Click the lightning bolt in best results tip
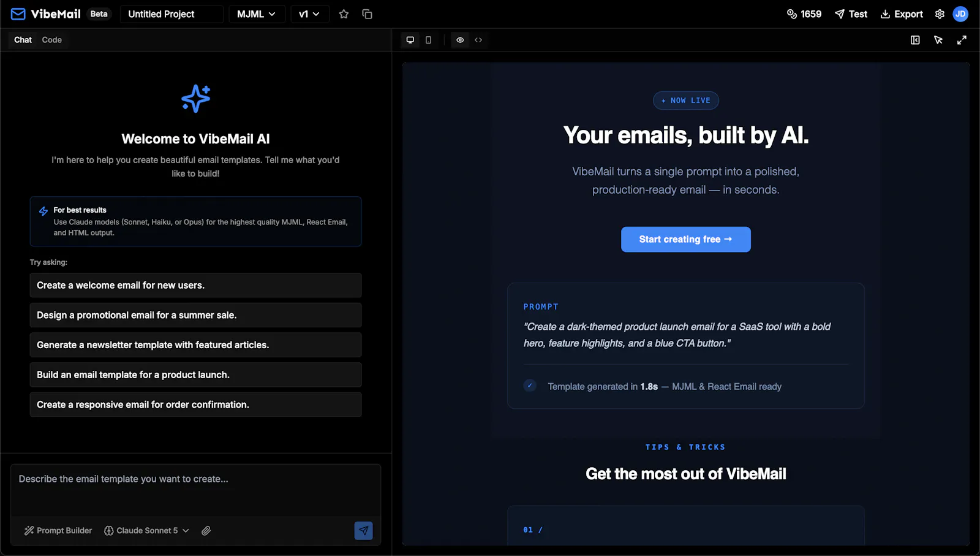The height and width of the screenshot is (556, 980). click(x=43, y=211)
